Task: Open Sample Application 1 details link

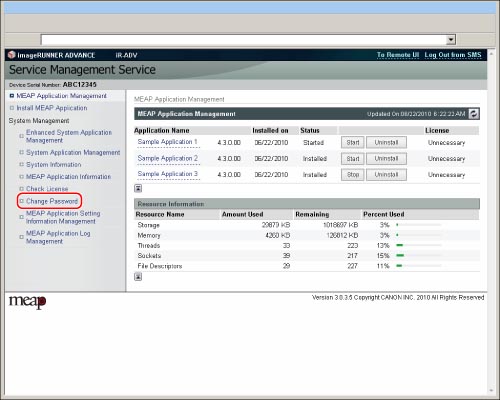Action: [168, 142]
